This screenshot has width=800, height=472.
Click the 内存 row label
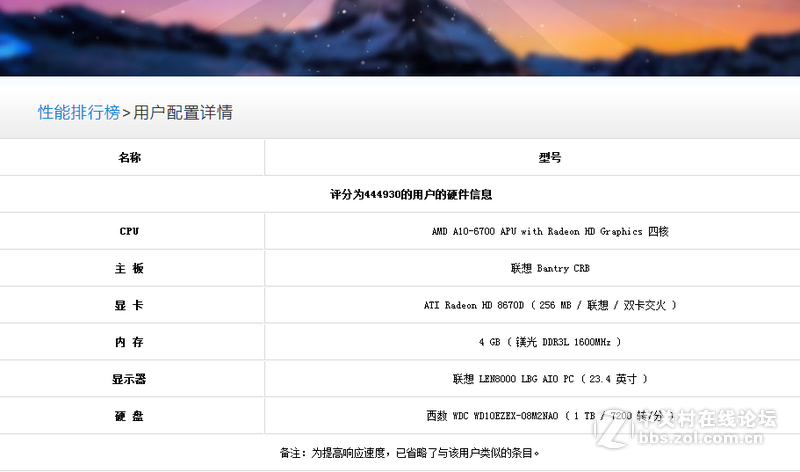point(130,342)
